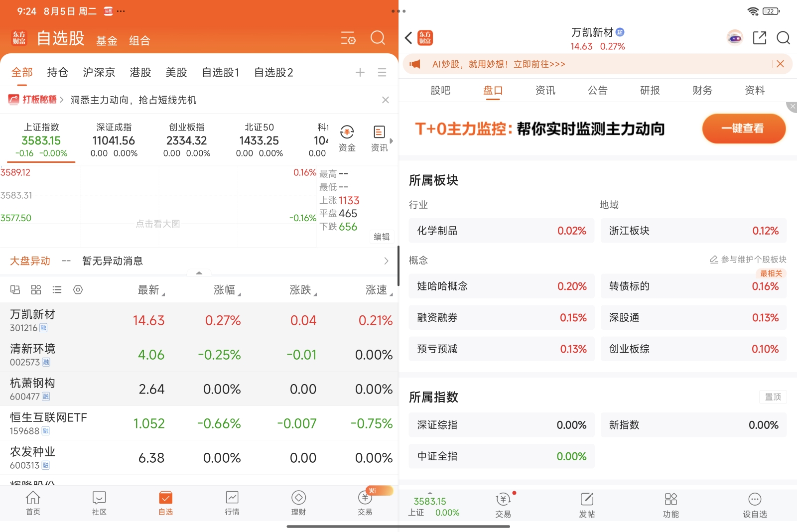Open the watchlist group menu (three lines)
This screenshot has width=797, height=532.
[x=382, y=73]
